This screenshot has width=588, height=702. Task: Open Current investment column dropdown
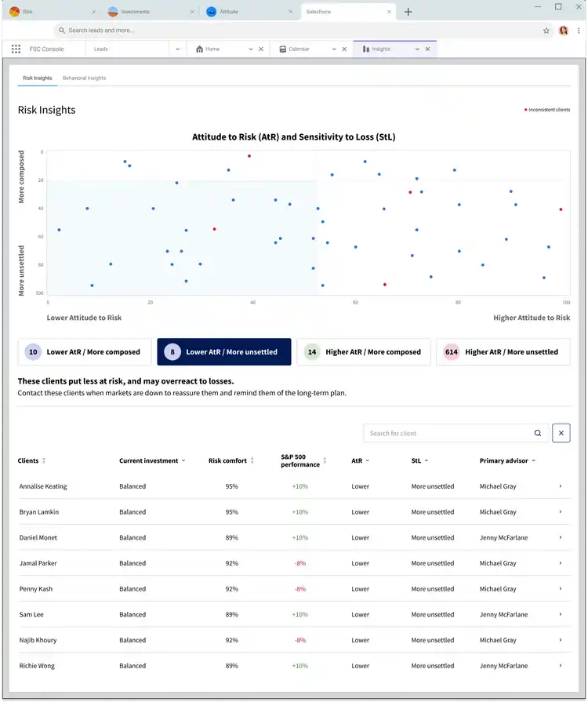pyautogui.click(x=183, y=461)
